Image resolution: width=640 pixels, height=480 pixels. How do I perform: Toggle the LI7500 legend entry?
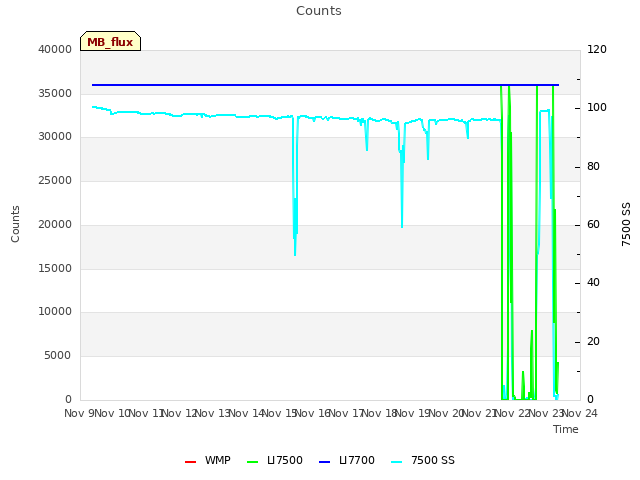(275, 460)
